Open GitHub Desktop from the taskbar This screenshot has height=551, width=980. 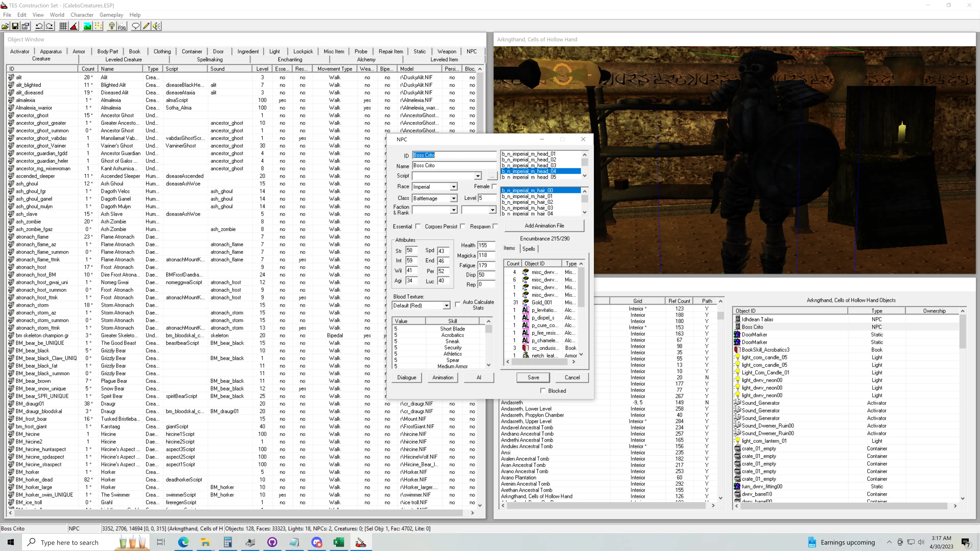tap(272, 542)
